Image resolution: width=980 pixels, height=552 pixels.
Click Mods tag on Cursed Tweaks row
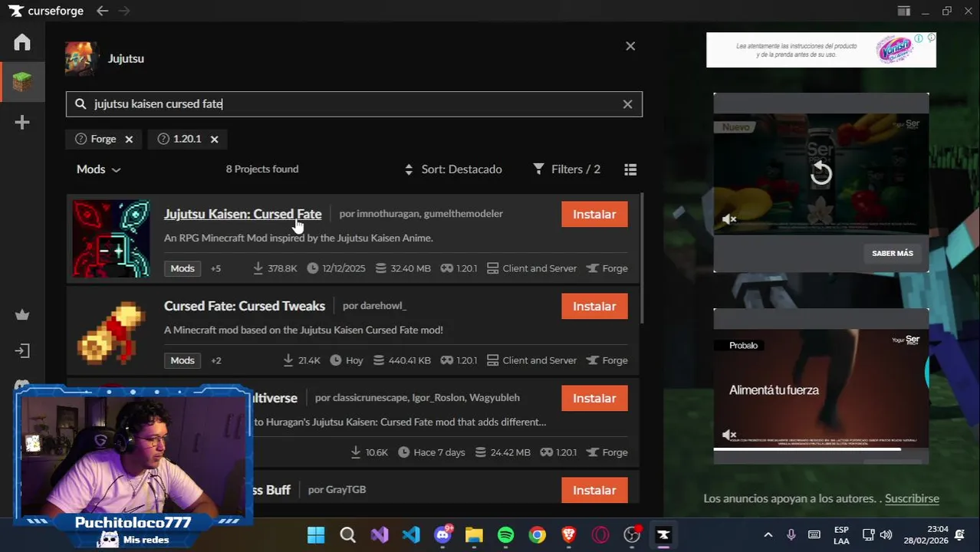[183, 360]
